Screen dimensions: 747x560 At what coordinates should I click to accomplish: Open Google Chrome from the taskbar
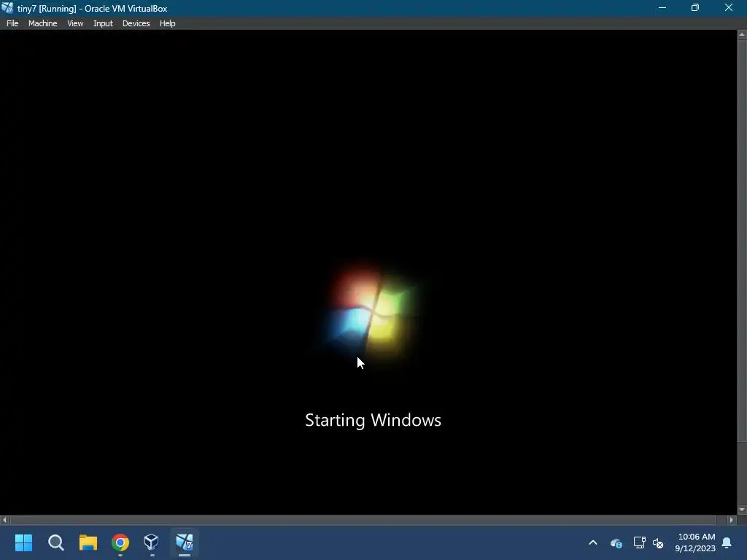120,542
